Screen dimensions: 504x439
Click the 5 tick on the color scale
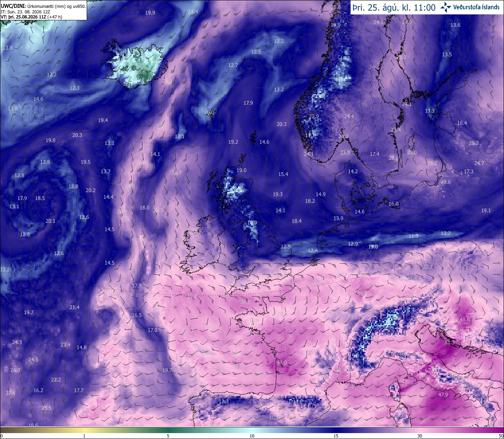pos(168,436)
